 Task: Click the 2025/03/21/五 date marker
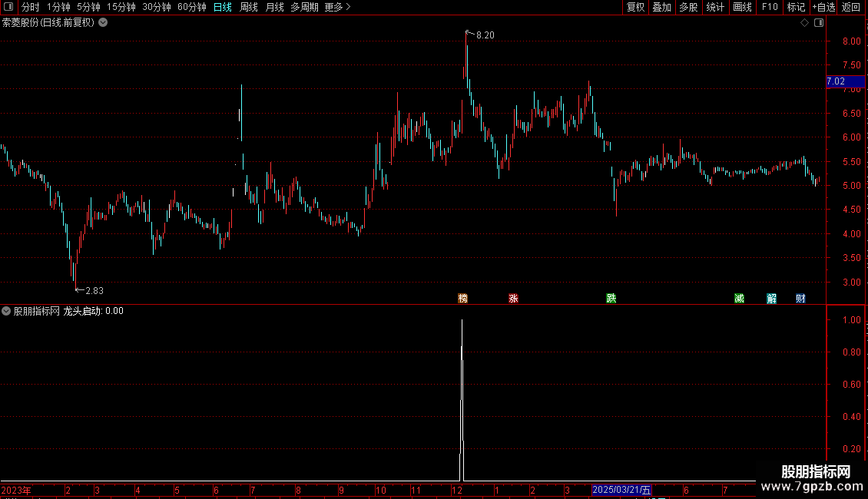click(621, 490)
